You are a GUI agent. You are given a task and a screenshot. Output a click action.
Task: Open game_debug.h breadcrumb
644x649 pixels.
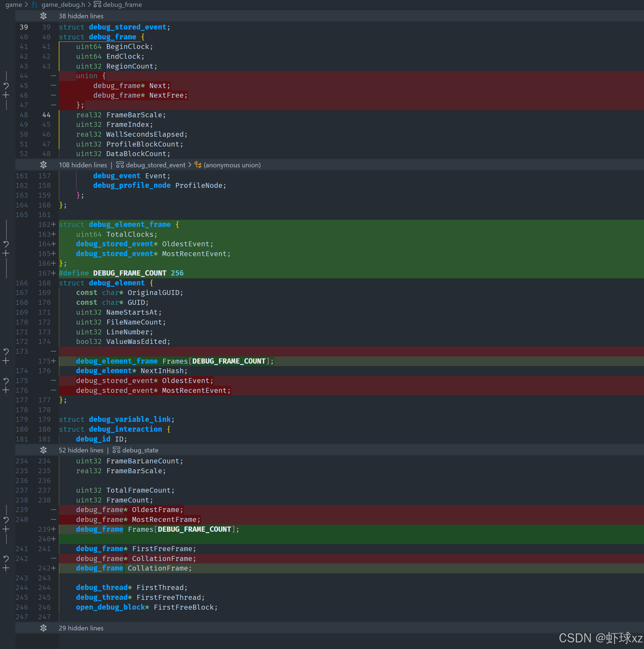[x=63, y=5]
